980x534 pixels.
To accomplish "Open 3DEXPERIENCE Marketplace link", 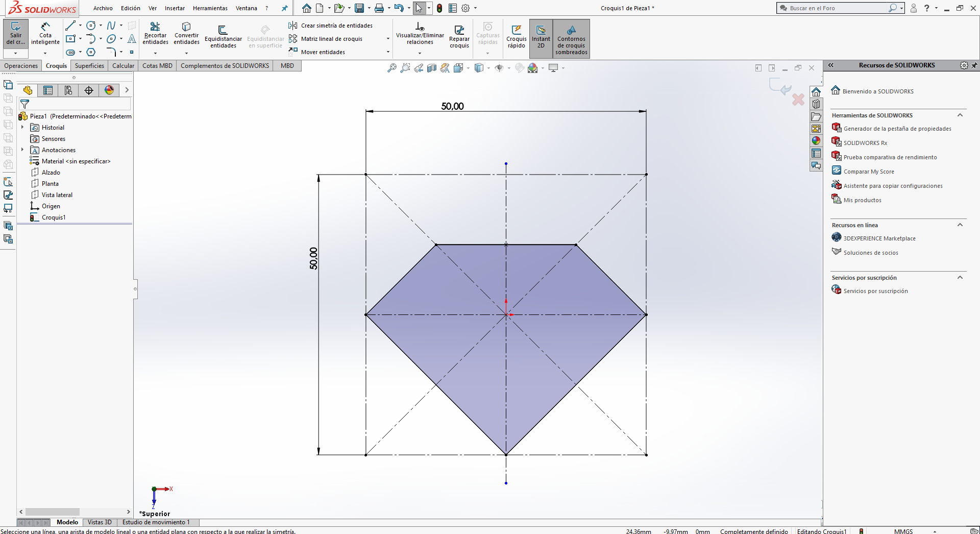I will (879, 238).
